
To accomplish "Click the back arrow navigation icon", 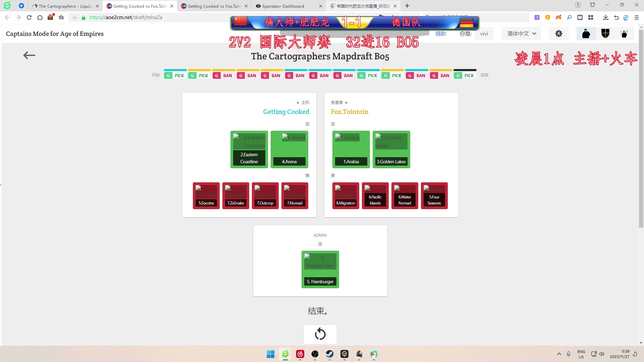I will click(29, 55).
